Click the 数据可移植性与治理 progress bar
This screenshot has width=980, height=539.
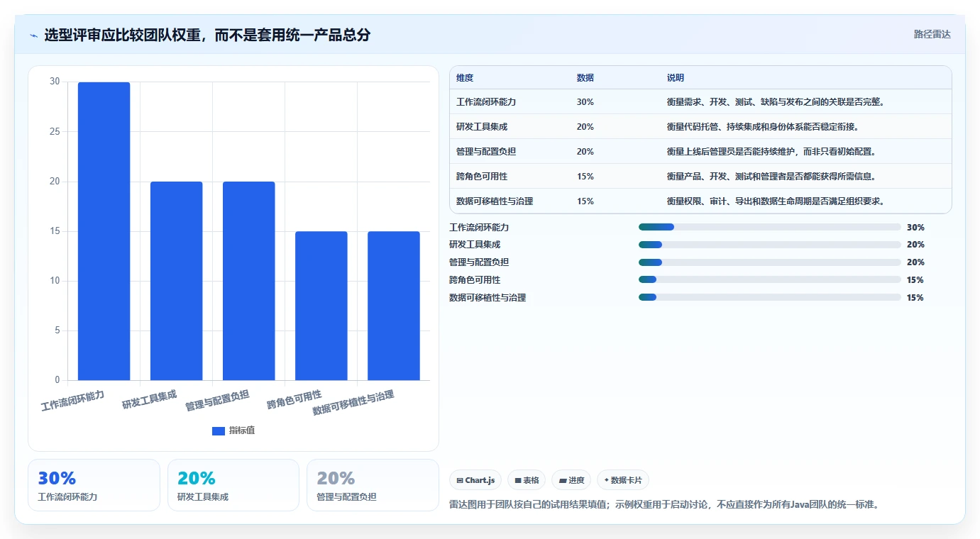click(x=770, y=297)
